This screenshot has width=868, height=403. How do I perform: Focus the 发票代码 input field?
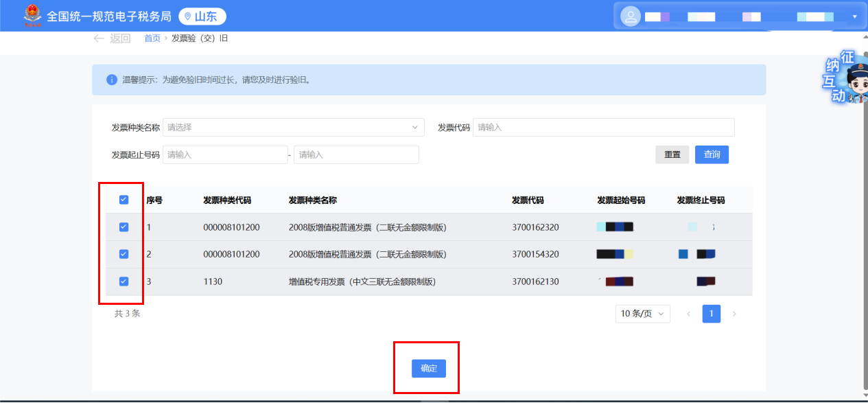[x=603, y=128]
